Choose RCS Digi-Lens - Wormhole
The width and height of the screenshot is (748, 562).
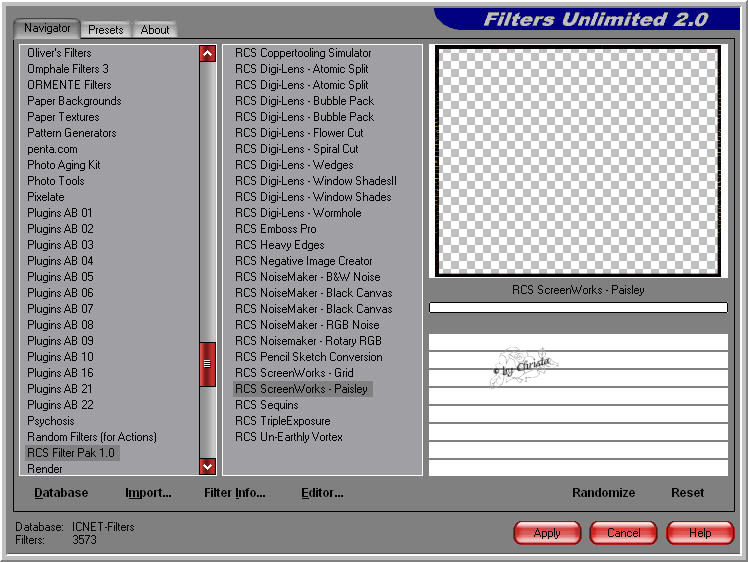[x=298, y=213]
